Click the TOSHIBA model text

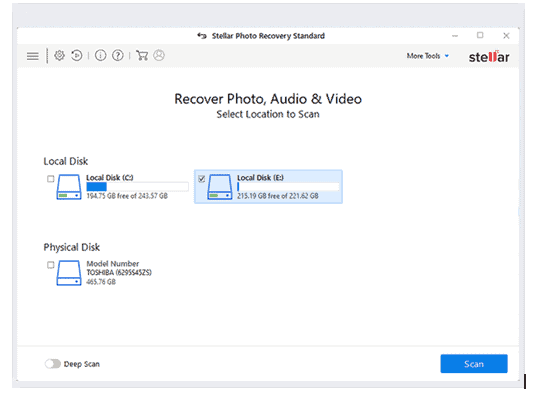point(119,272)
